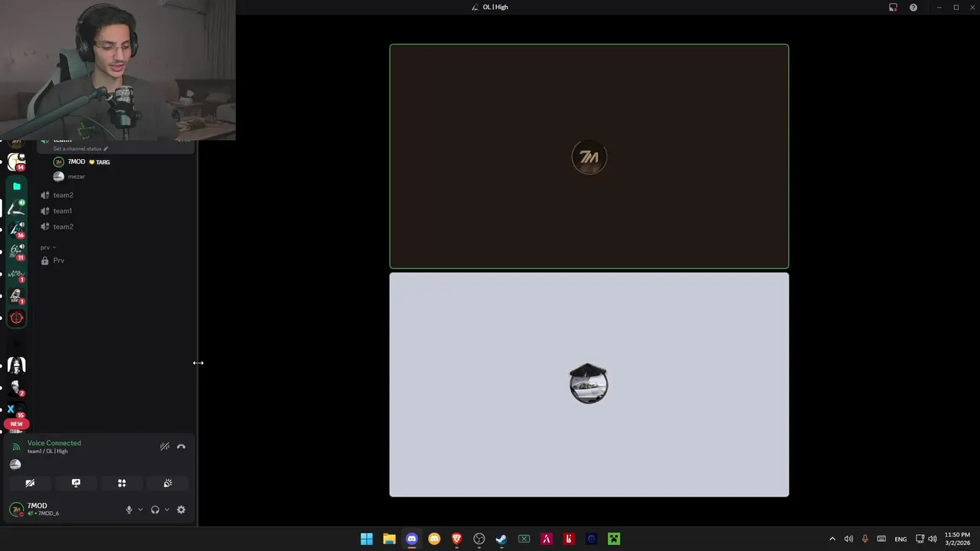Deafen with the headphones icon
The image size is (980, 551).
tap(155, 510)
